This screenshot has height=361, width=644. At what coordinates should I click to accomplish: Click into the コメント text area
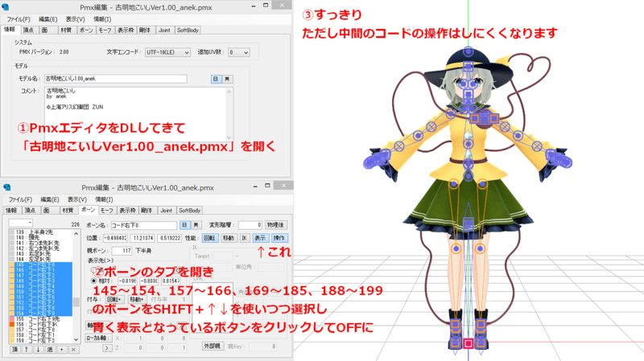click(138, 114)
